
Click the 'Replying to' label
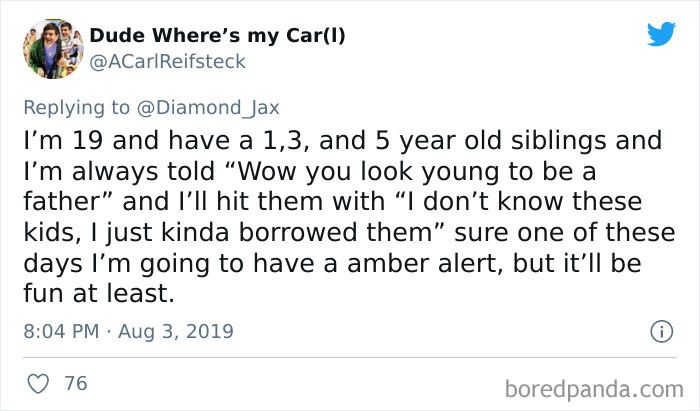tap(76, 108)
